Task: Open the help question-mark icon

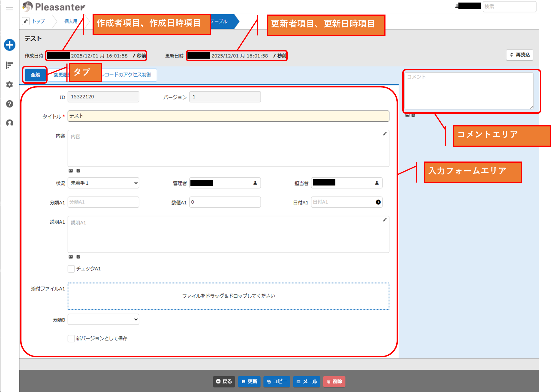Action: [9, 104]
